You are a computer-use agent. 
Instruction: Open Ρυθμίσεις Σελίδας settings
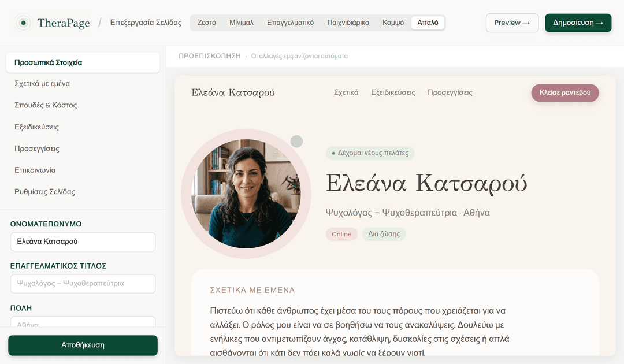pyautogui.click(x=83, y=191)
